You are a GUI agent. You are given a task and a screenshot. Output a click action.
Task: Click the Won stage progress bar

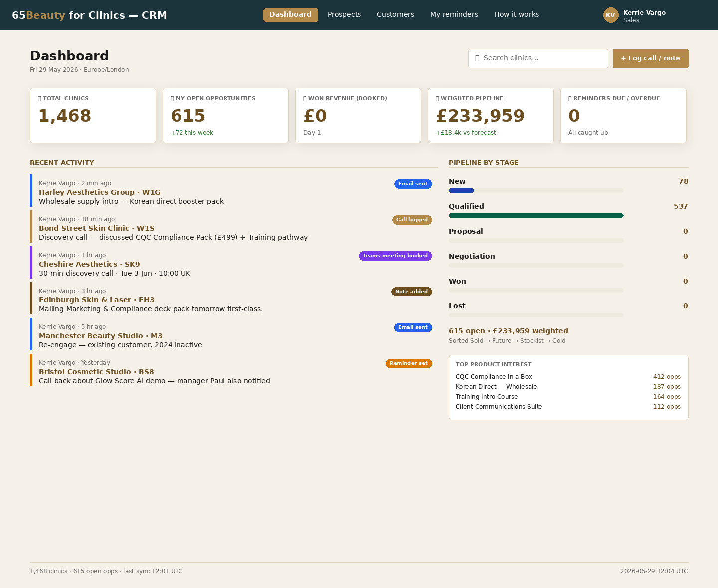click(536, 291)
